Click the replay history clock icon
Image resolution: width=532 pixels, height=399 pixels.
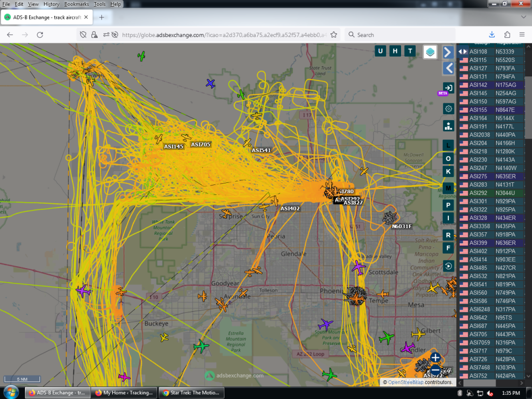448,266
